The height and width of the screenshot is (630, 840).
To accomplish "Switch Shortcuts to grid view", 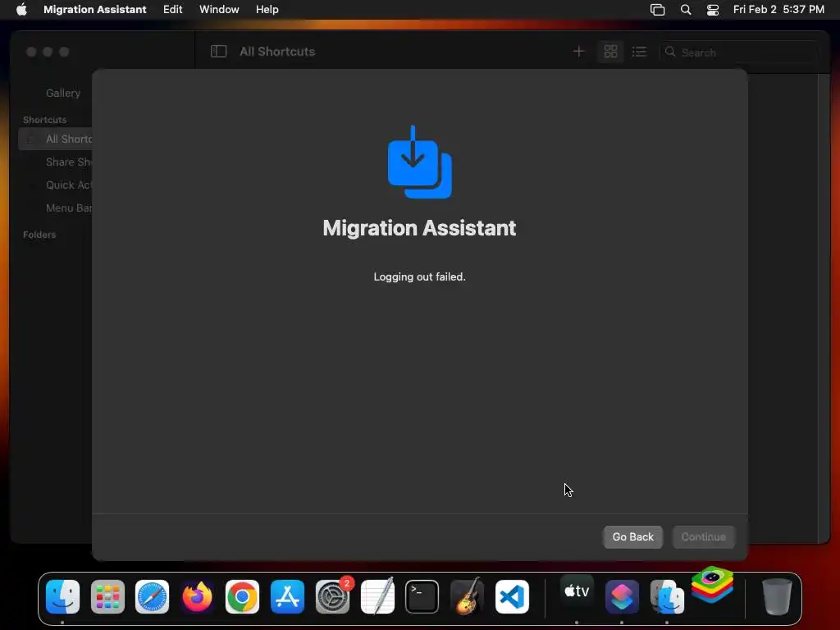I will point(610,52).
